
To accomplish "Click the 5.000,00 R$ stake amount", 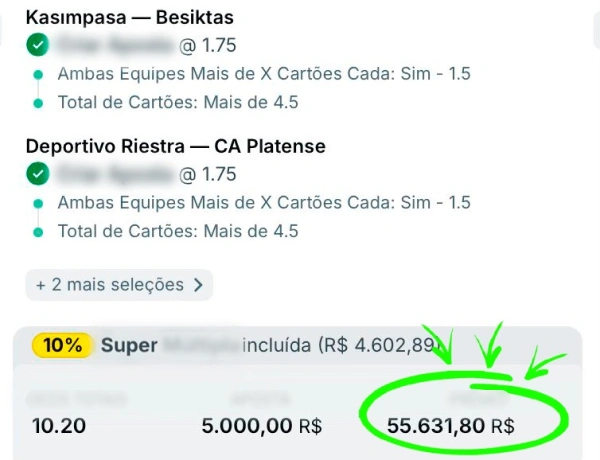I will click(261, 426).
